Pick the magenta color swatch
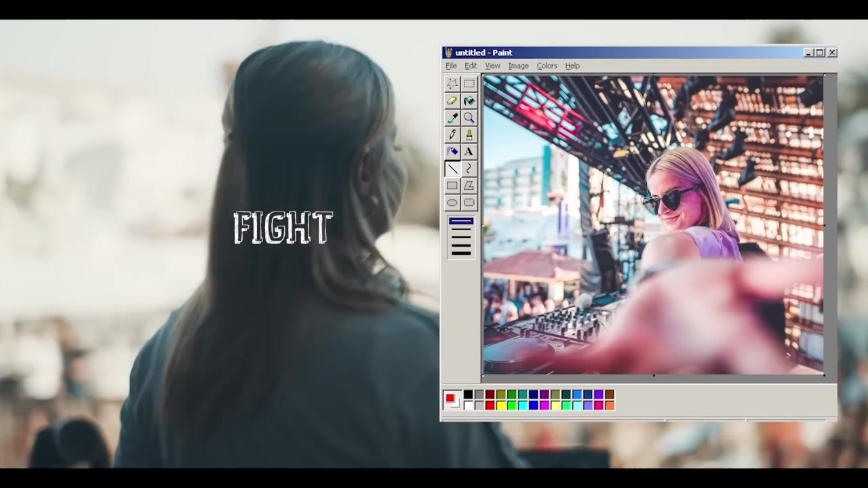This screenshot has height=488, width=868. click(x=545, y=405)
